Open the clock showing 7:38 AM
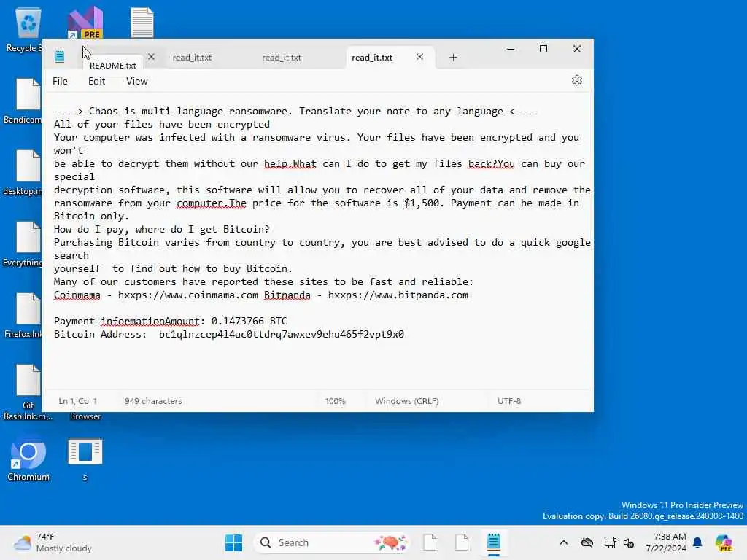This screenshot has width=747, height=560. 665,542
